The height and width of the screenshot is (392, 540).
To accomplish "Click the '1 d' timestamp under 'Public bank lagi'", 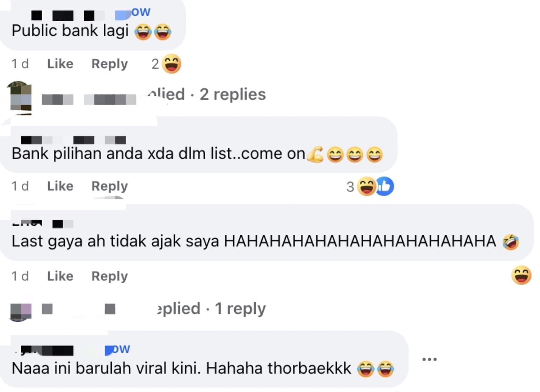I will tap(20, 64).
